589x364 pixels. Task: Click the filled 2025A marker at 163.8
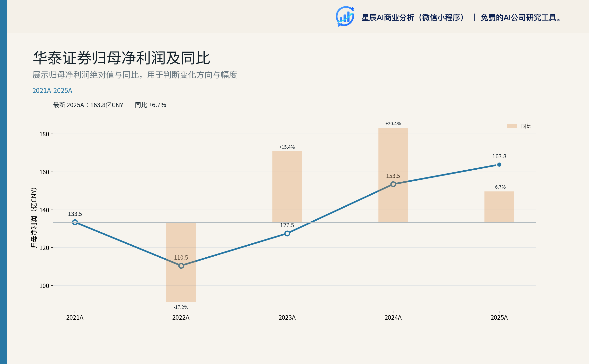tap(499, 164)
